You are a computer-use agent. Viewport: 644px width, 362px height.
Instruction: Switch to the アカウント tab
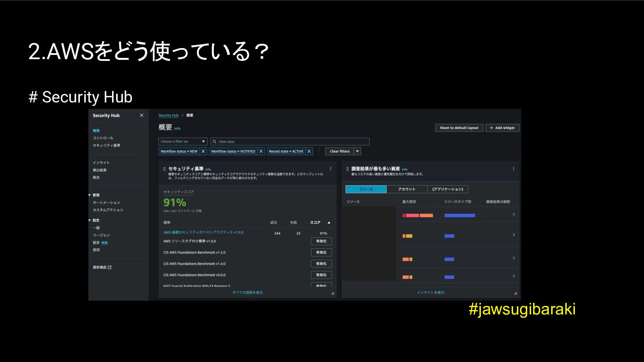407,189
